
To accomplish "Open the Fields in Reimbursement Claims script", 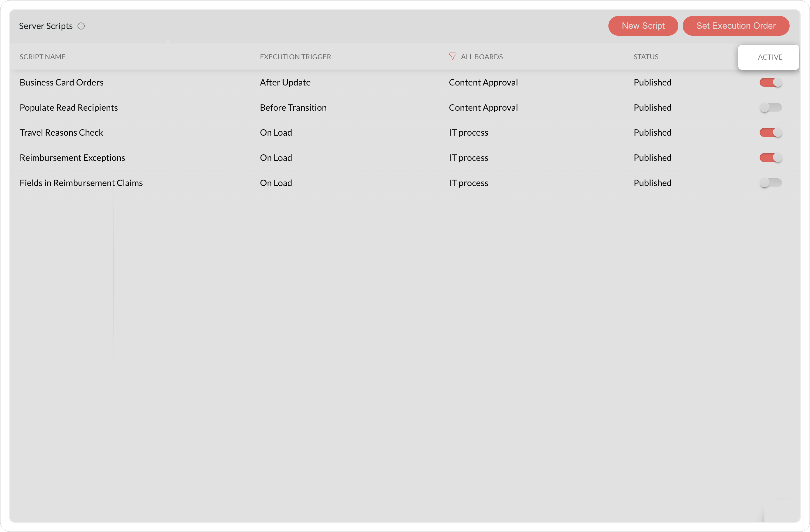I will click(81, 183).
